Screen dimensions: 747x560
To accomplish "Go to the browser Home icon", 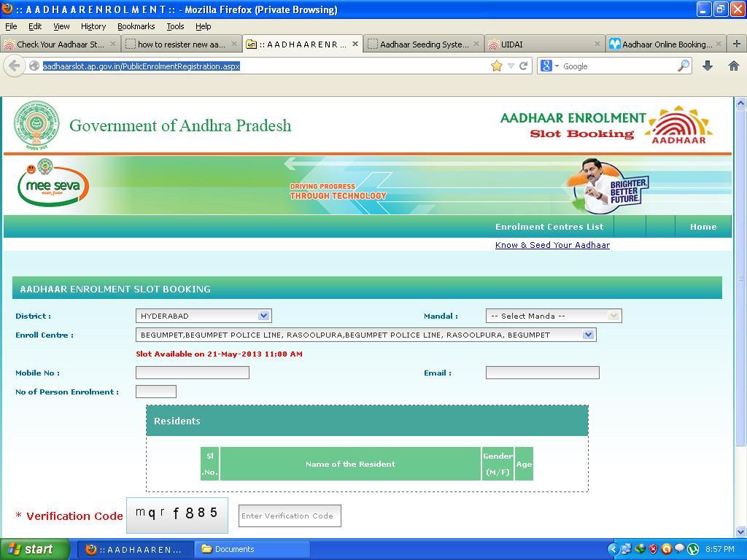I will tap(734, 66).
